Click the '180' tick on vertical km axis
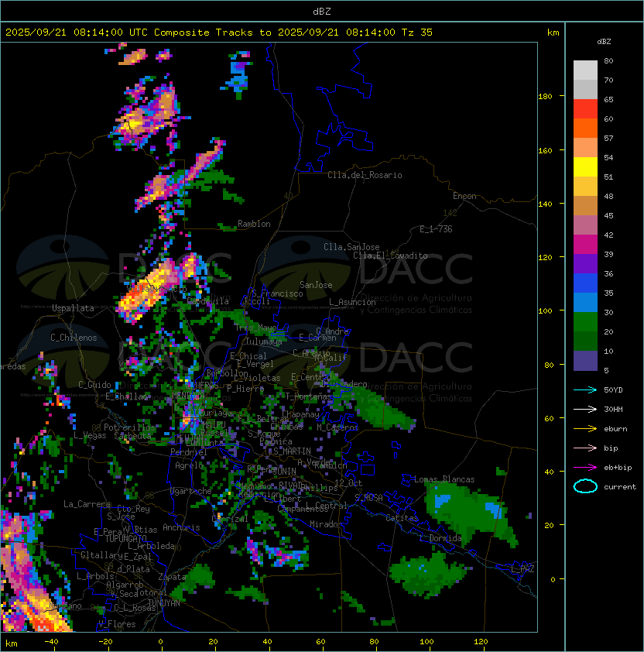The image size is (644, 652). click(545, 97)
